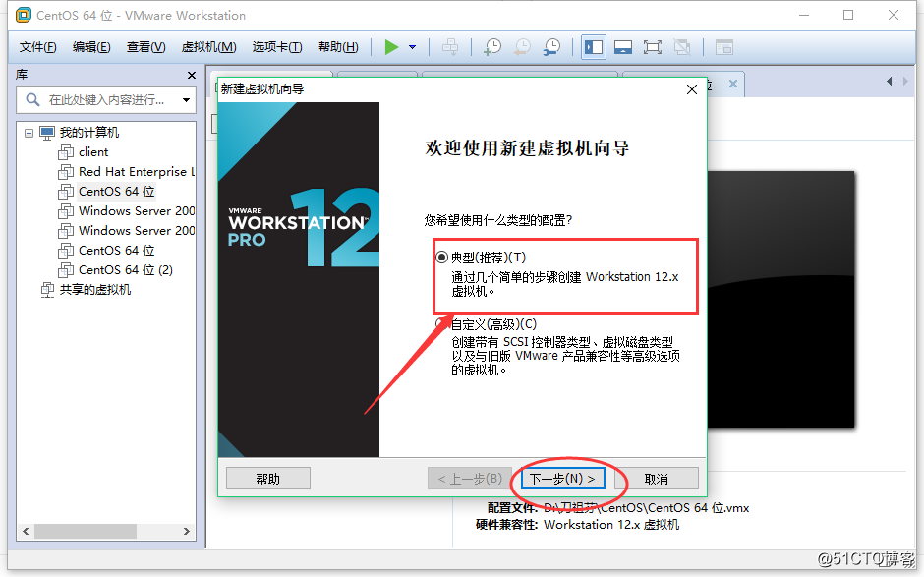Click the 配置文件 path text

(x=646, y=508)
